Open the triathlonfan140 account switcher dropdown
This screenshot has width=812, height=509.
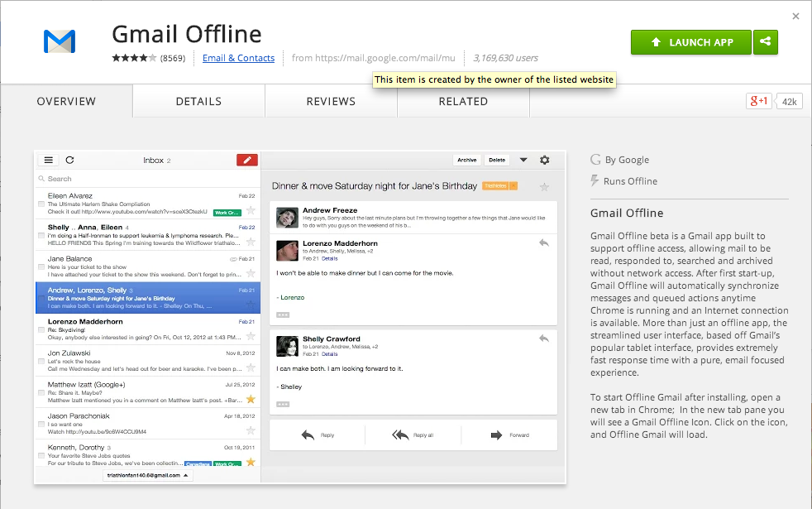pyautogui.click(x=147, y=475)
